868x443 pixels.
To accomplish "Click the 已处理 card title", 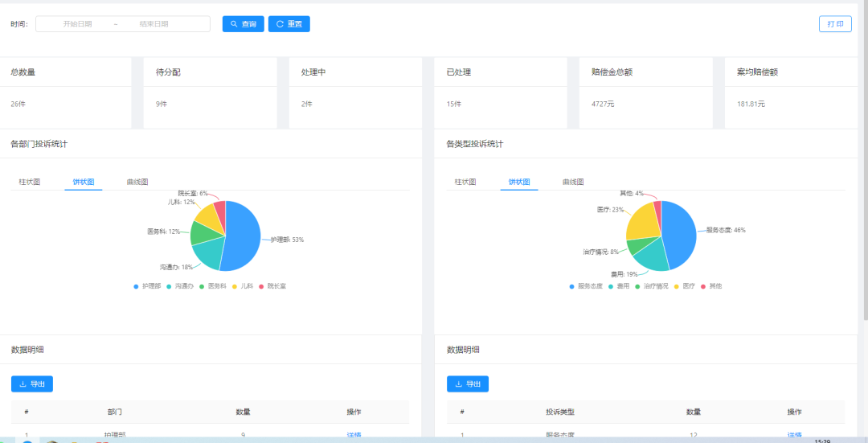I will point(459,72).
